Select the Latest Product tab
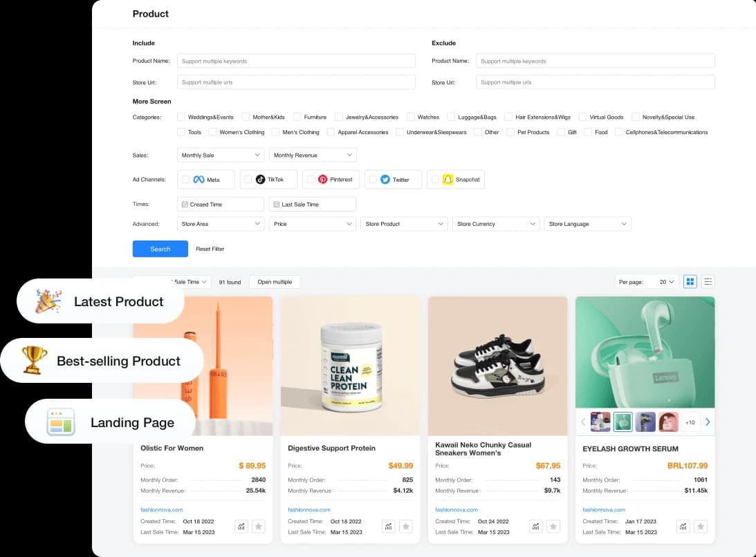This screenshot has height=557, width=756. tap(101, 301)
